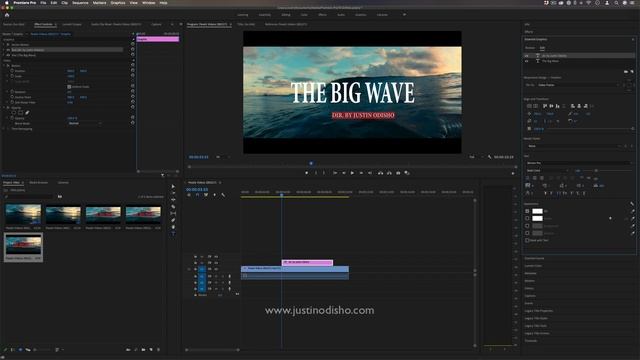Click the Lift button
Viewport: 640px width, 360px height.
point(380,173)
